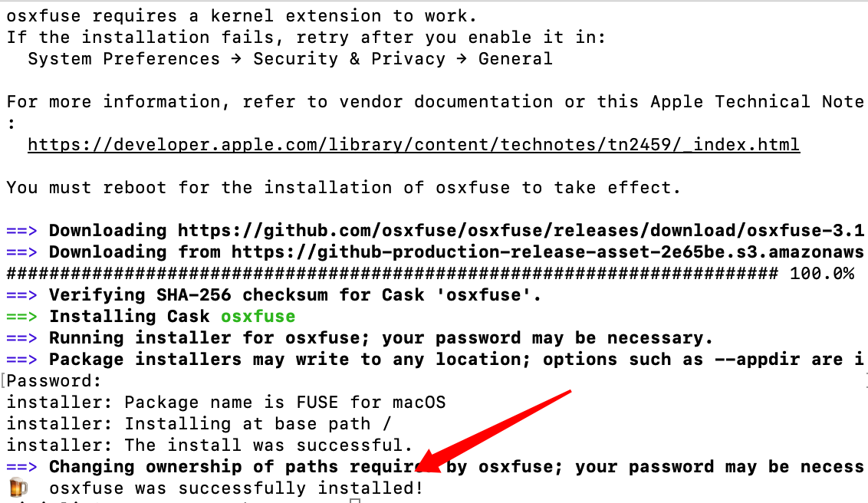Click the 'System Preferences → Security & Privacy' path

290,58
